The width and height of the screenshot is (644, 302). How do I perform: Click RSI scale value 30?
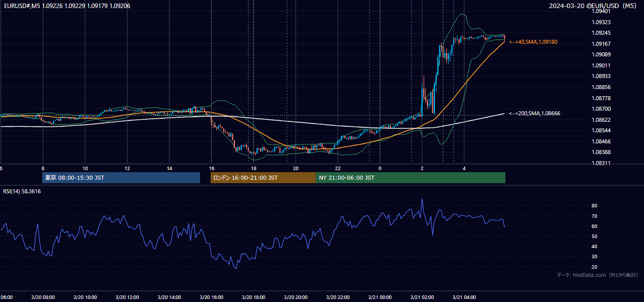point(594,257)
